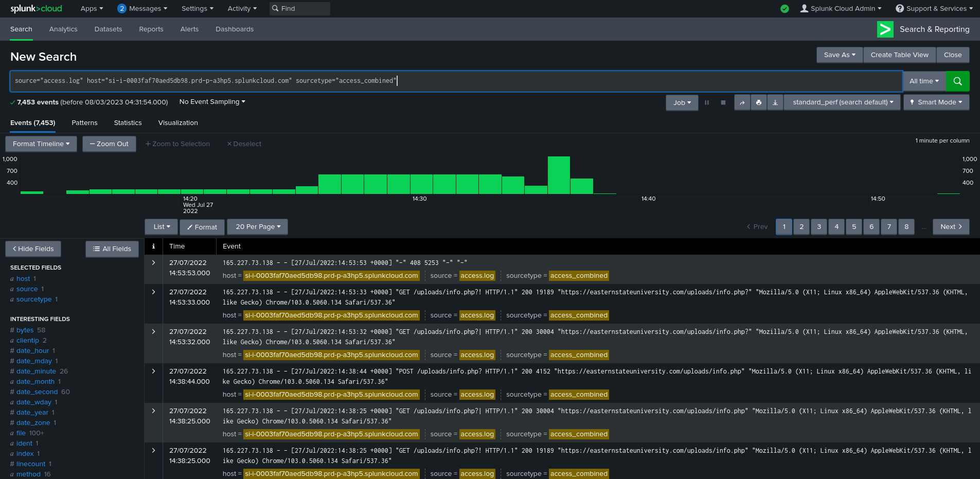Select the method field
This screenshot has height=479, width=980.
tap(28, 474)
